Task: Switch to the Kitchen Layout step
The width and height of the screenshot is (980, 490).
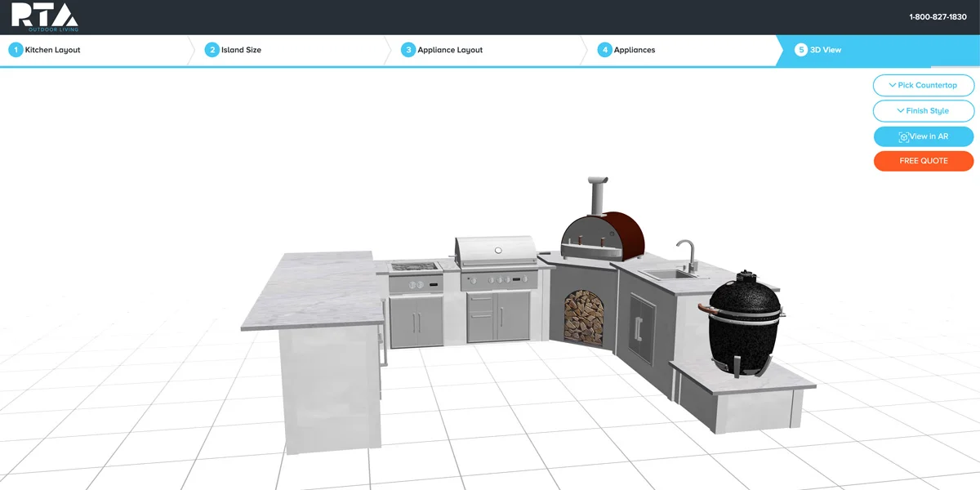Action: tap(53, 49)
